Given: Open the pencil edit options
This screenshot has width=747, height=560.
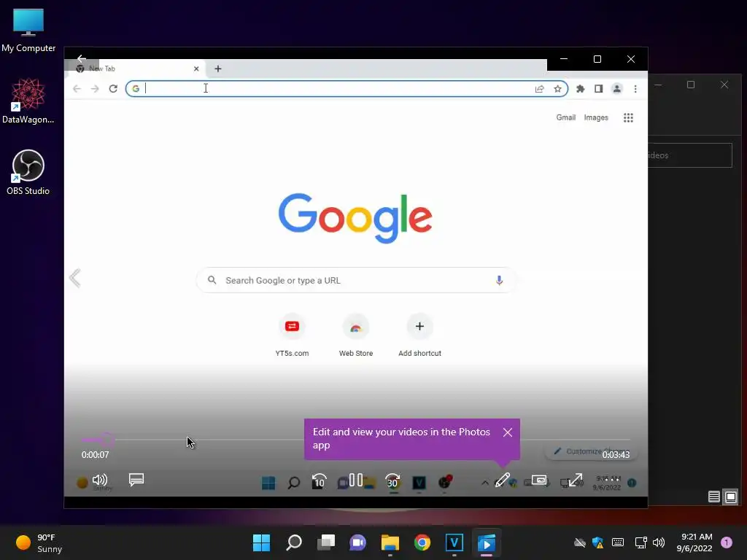Looking at the screenshot, I should click(502, 480).
